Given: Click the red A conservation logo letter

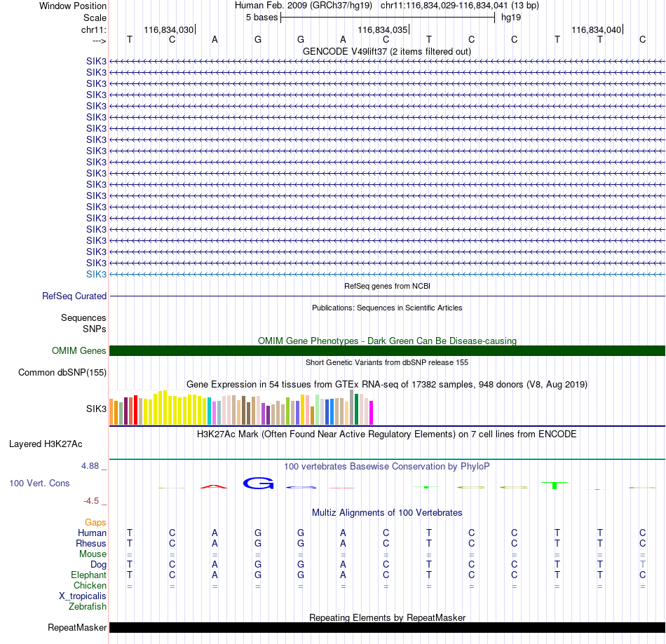Looking at the screenshot, I should pyautogui.click(x=214, y=486).
